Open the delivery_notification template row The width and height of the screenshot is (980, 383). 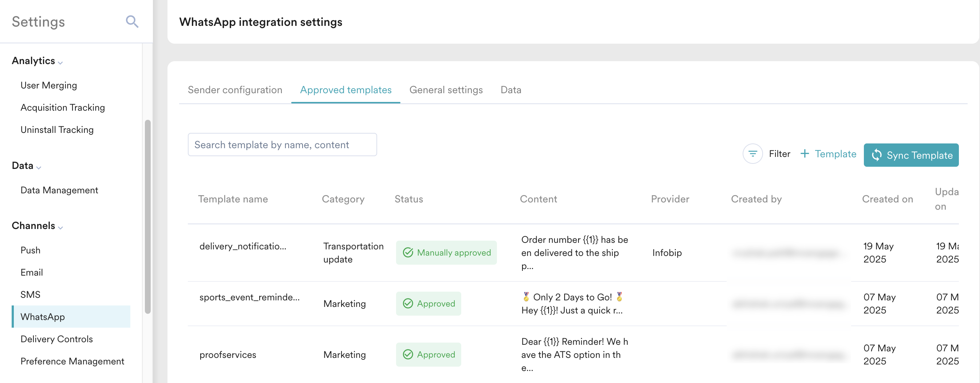pos(242,246)
